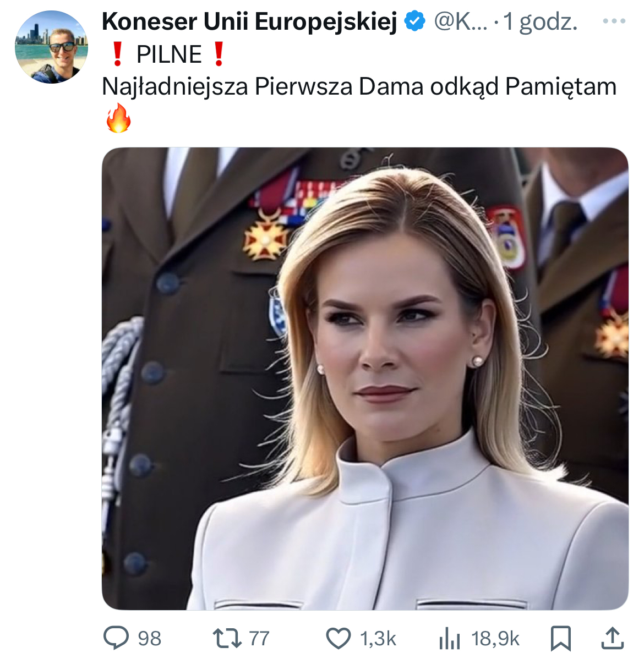Click the reply speech bubble icon
The width and height of the screenshot is (644, 664).
point(116,638)
